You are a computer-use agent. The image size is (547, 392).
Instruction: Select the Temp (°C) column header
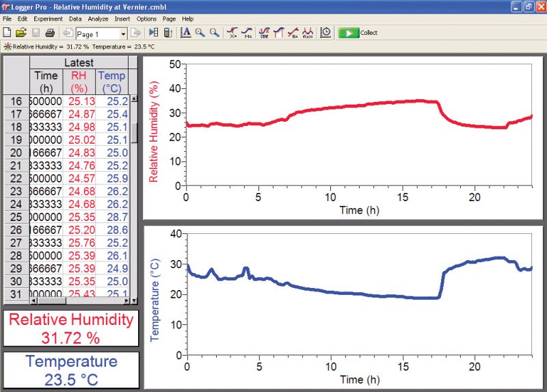[111, 81]
